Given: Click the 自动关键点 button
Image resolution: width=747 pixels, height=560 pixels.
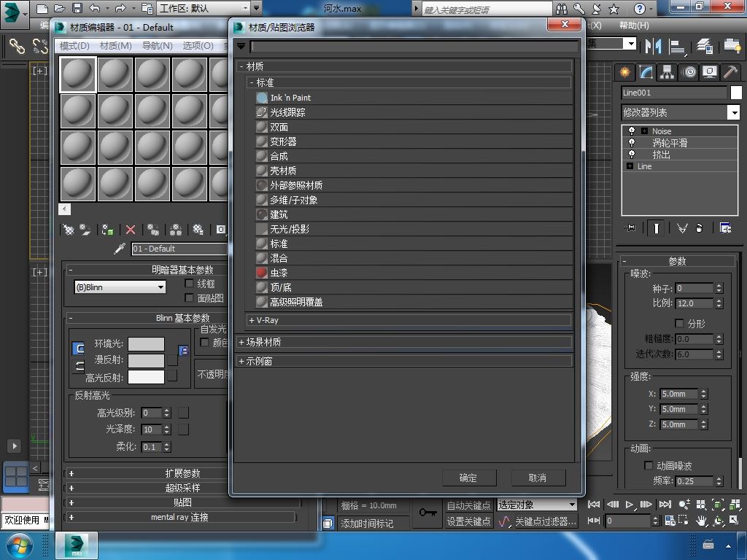Looking at the screenshot, I should pos(468,505).
